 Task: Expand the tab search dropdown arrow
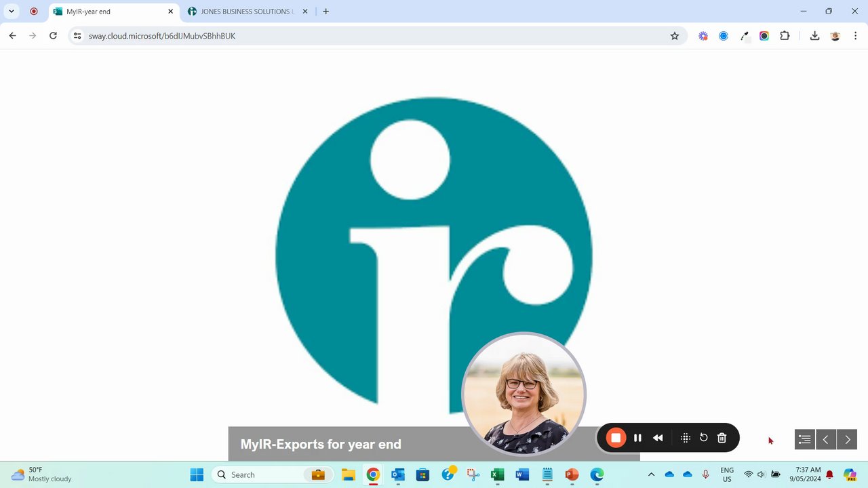[12, 12]
